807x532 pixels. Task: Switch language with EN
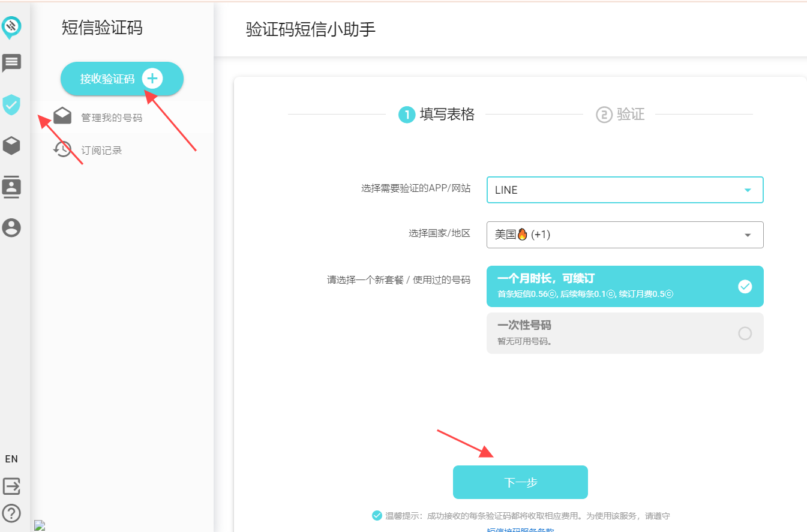11,459
